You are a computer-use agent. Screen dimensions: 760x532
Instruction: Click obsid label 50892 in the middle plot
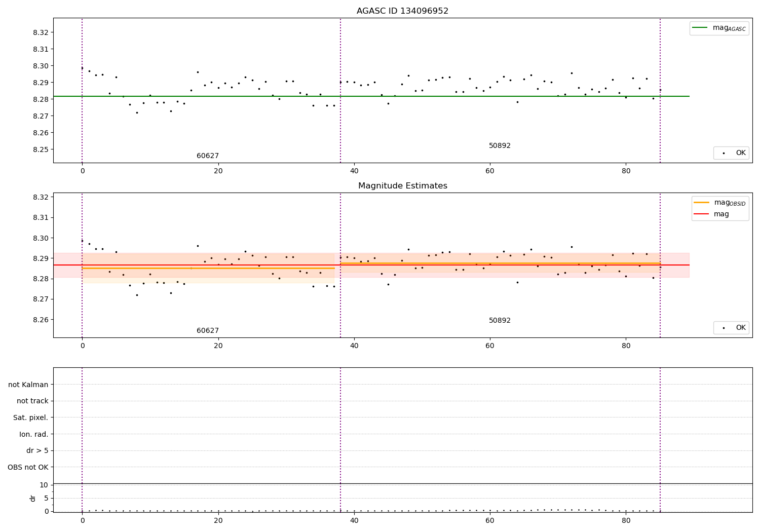(x=500, y=320)
